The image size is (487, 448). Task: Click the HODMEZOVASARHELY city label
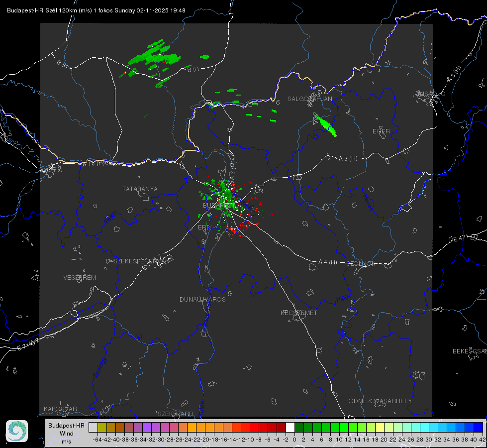pyautogui.click(x=378, y=401)
